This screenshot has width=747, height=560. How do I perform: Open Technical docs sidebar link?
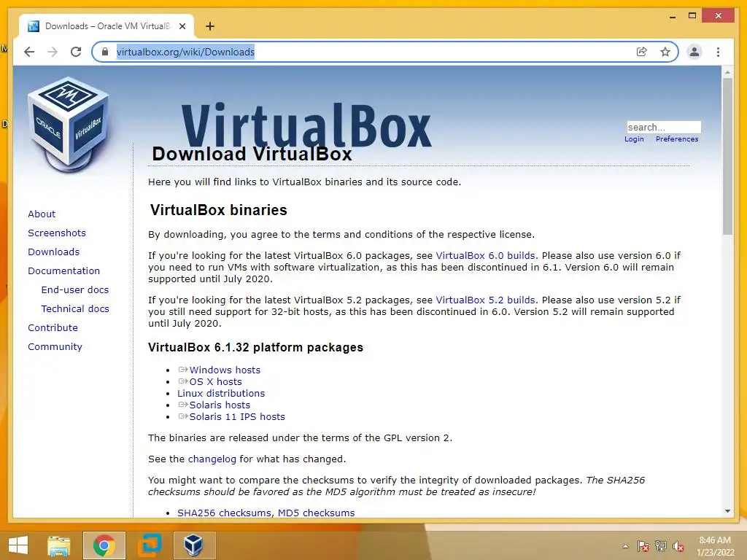pos(75,309)
